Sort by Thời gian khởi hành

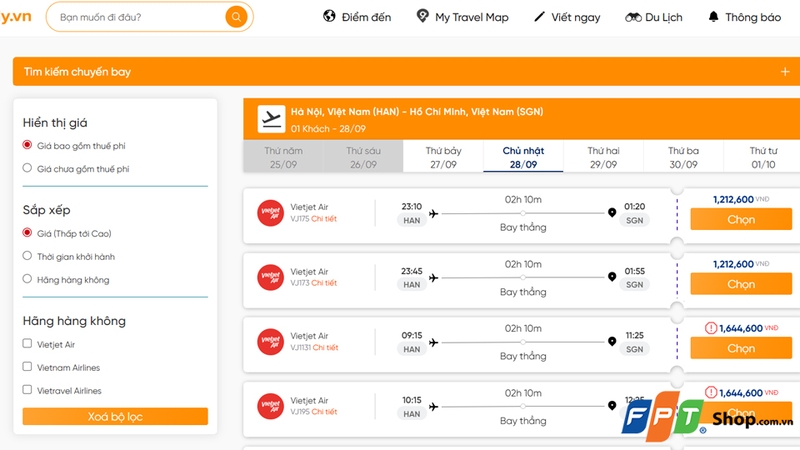pos(28,256)
